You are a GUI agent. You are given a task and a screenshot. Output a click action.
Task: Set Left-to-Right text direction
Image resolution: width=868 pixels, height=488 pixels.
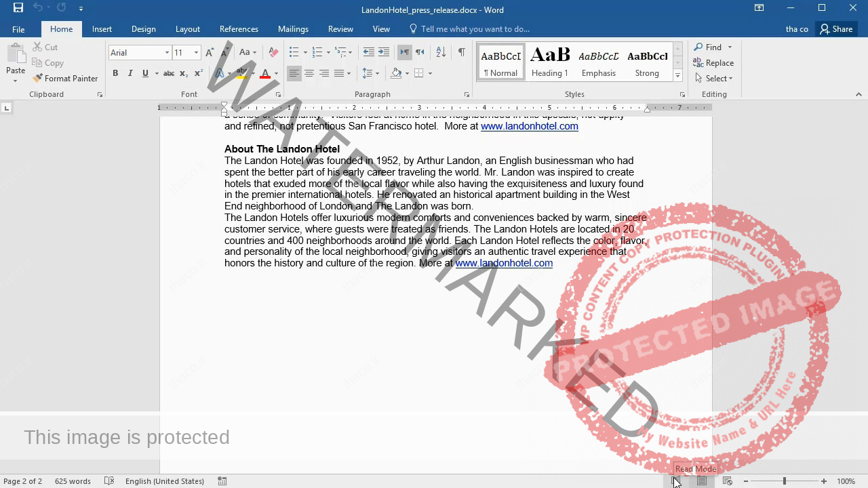click(x=404, y=53)
